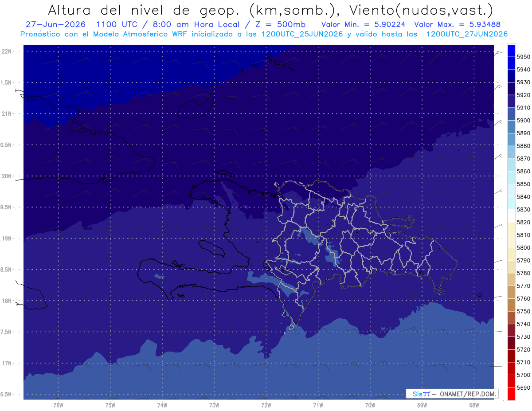This screenshot has height=411, width=532.
Task: Click the '20N' latitude axis label
Action: (x=7, y=176)
